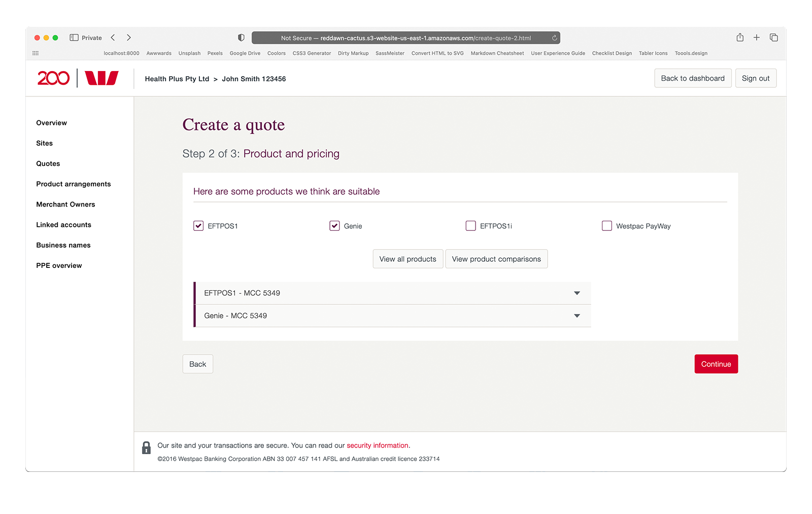Screen dimensions: 812x514
Task: Open the Awwwards bookmark
Action: click(159, 53)
